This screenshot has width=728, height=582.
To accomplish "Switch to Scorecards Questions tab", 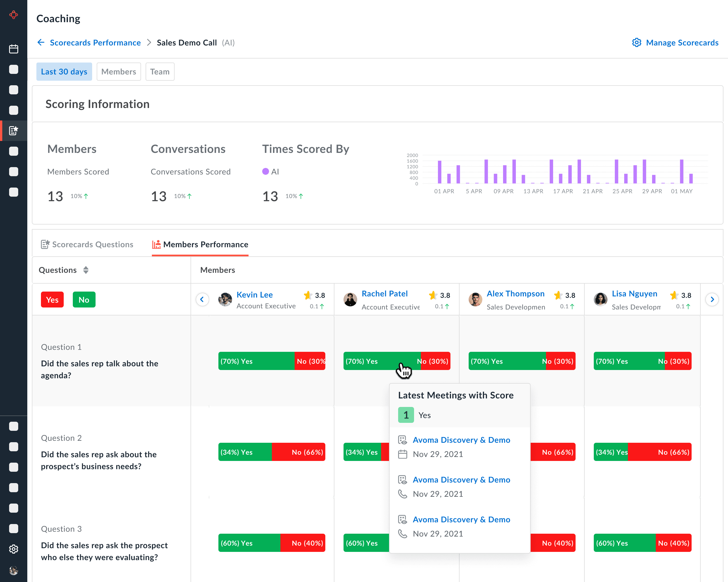I will 87,244.
